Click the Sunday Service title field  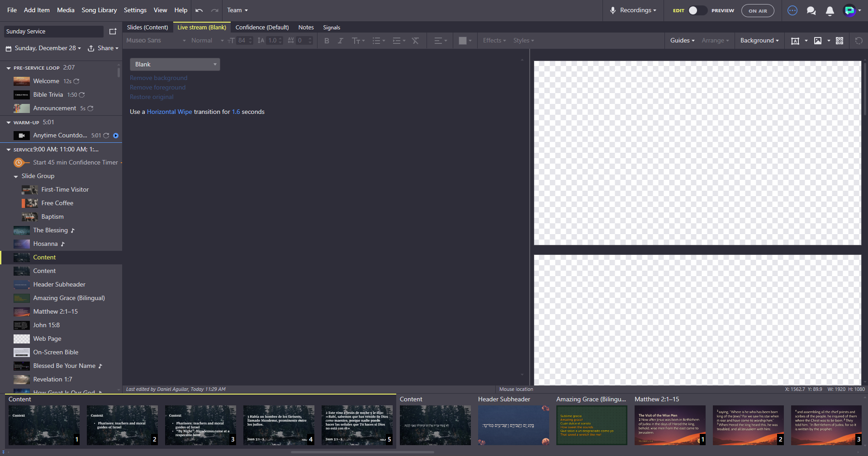[x=54, y=32]
